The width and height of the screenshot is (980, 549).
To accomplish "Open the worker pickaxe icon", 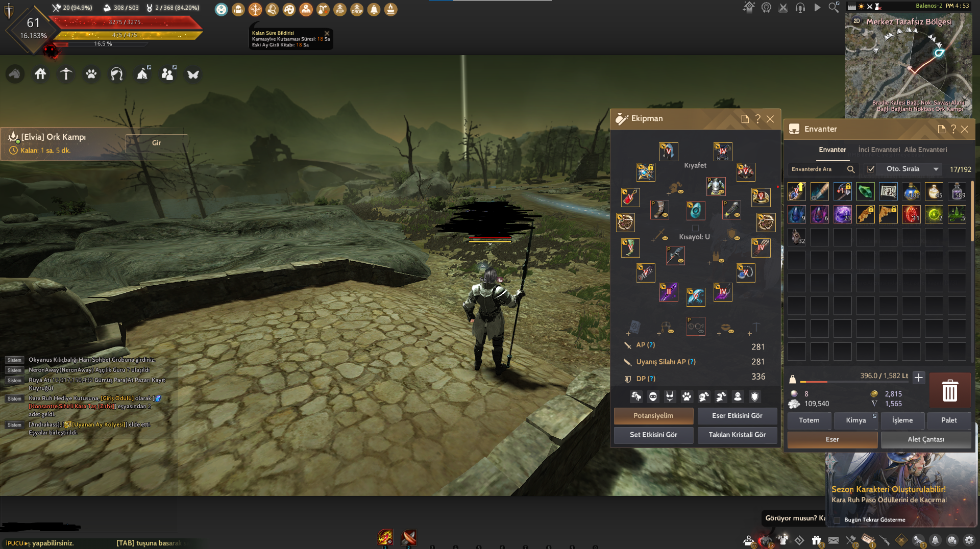I will (66, 74).
